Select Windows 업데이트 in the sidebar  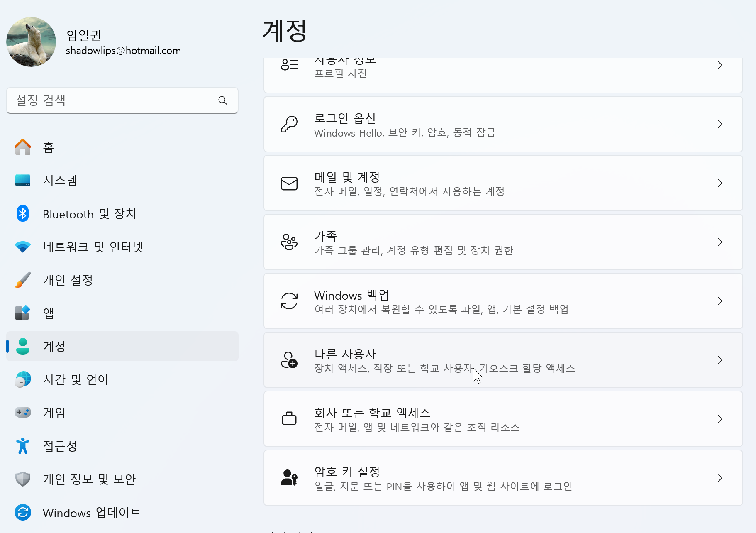coord(122,512)
